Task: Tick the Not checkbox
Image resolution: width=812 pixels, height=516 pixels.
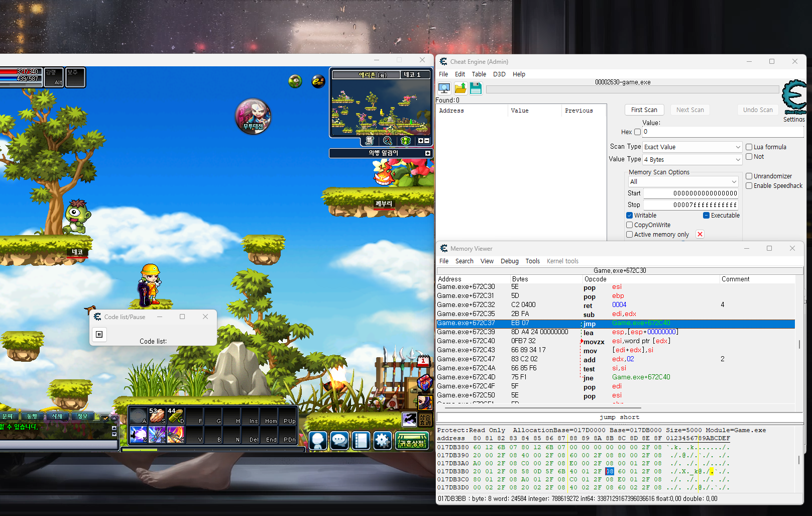Action: click(x=749, y=157)
